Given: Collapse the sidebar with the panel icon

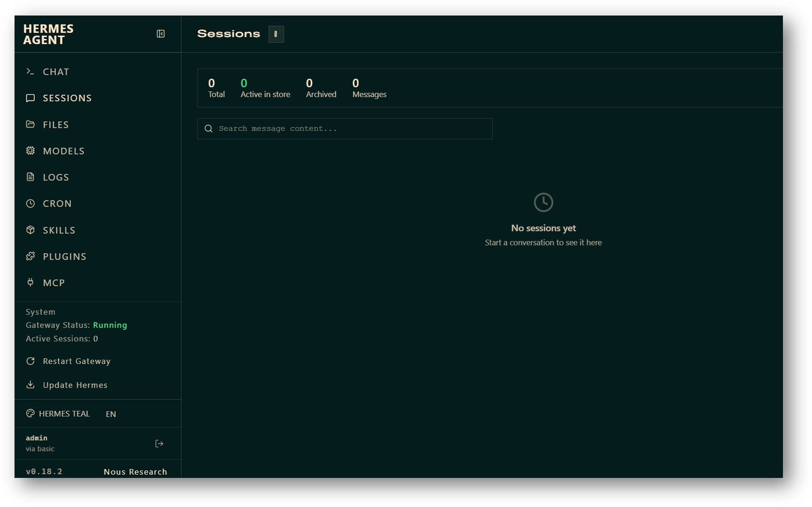Looking at the screenshot, I should pos(160,34).
